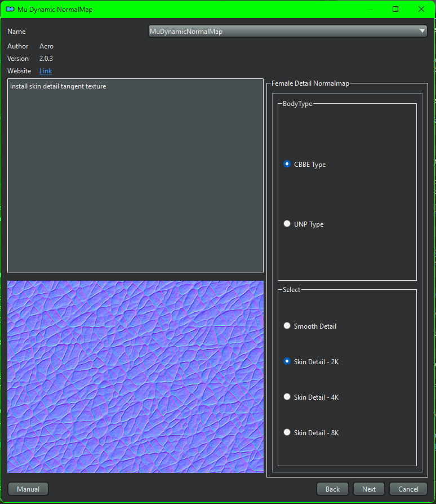Select the CBBE Type body option
The image size is (436, 504).
pos(304,164)
